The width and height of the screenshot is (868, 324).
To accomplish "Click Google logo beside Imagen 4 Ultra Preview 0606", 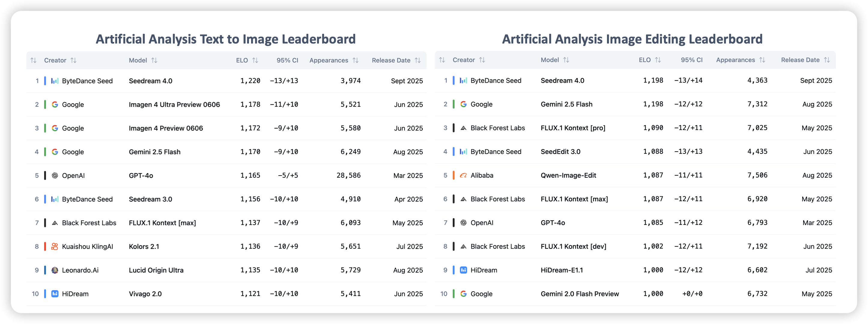I will [x=55, y=105].
